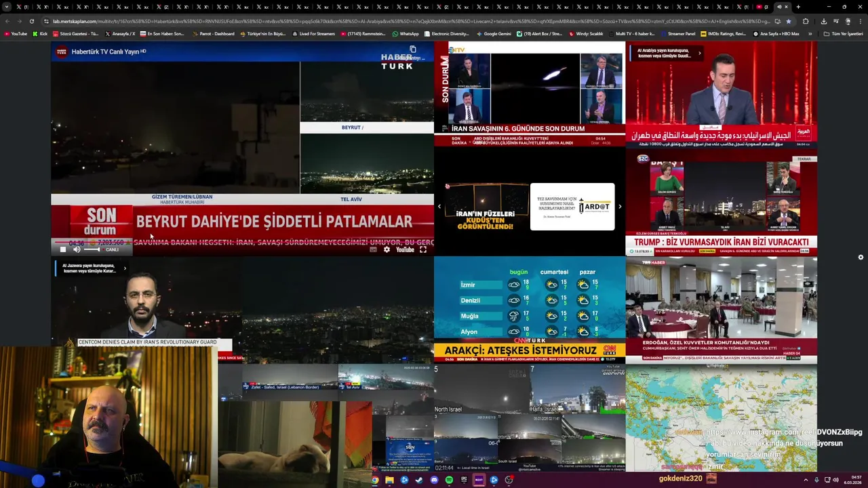Enter fullscreen on Habertürk player
Viewport: 868px width, 488px height.
tap(423, 249)
